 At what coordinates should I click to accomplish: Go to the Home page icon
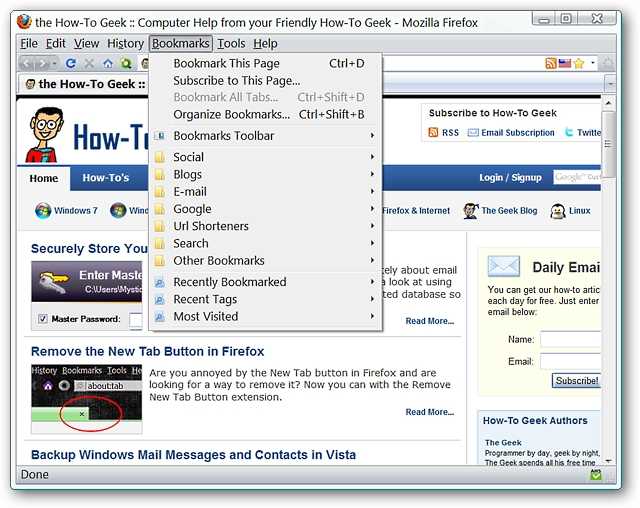[108, 63]
